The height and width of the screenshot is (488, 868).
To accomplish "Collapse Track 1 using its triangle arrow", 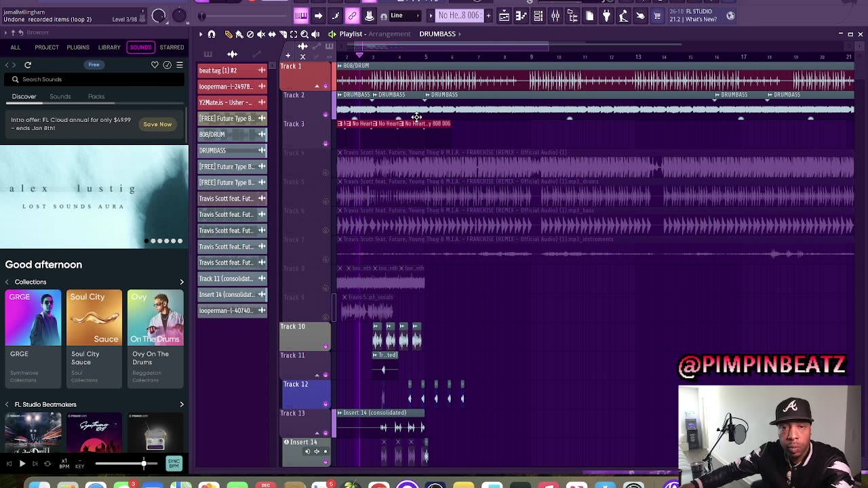I will click(317, 86).
